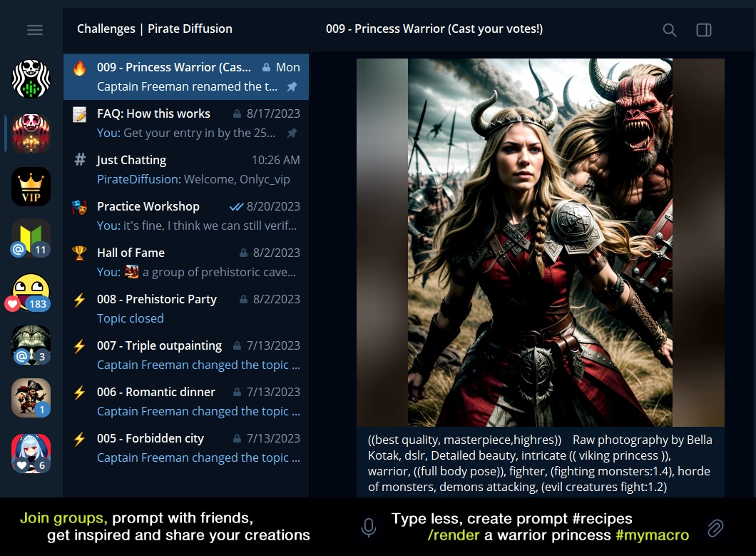Image resolution: width=756 pixels, height=556 pixels.
Task: Search within the Princess Warrior topic
Action: (x=669, y=30)
